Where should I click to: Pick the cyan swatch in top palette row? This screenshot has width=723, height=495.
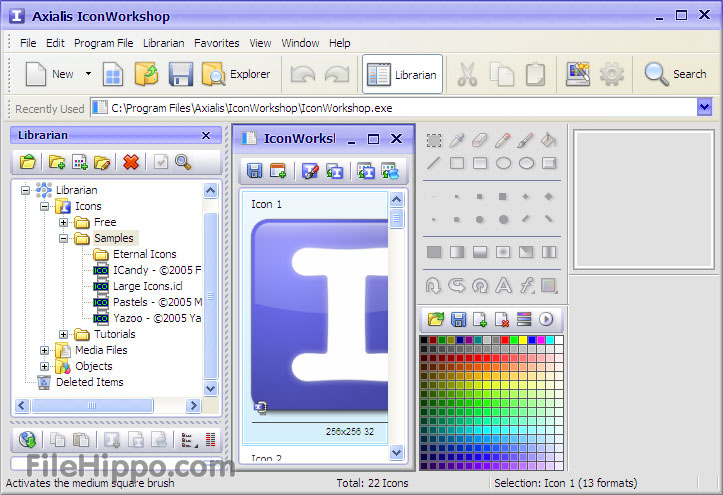[x=550, y=340]
